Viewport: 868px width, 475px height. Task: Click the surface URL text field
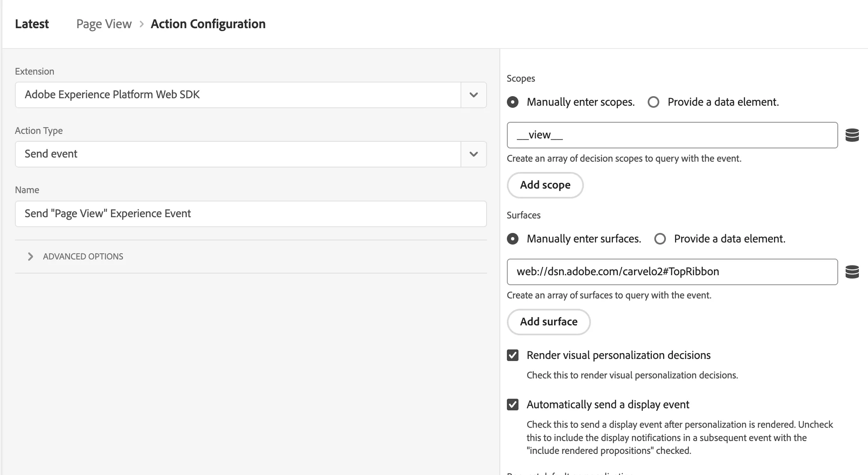[672, 272]
